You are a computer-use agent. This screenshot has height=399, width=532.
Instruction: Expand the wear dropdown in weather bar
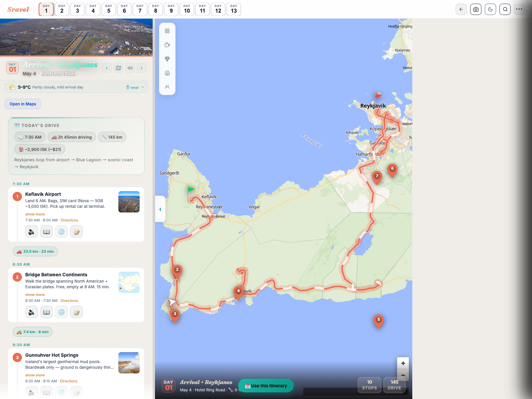pyautogui.click(x=135, y=87)
